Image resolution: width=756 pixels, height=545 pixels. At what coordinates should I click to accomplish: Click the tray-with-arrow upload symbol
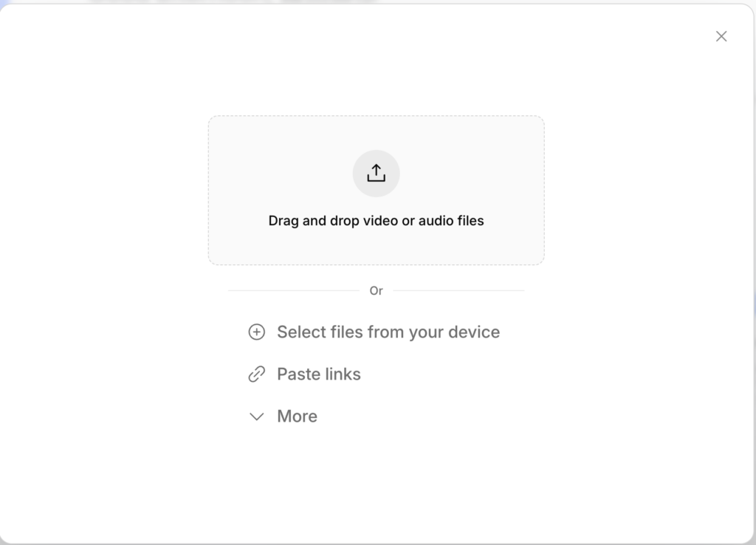pos(376,173)
